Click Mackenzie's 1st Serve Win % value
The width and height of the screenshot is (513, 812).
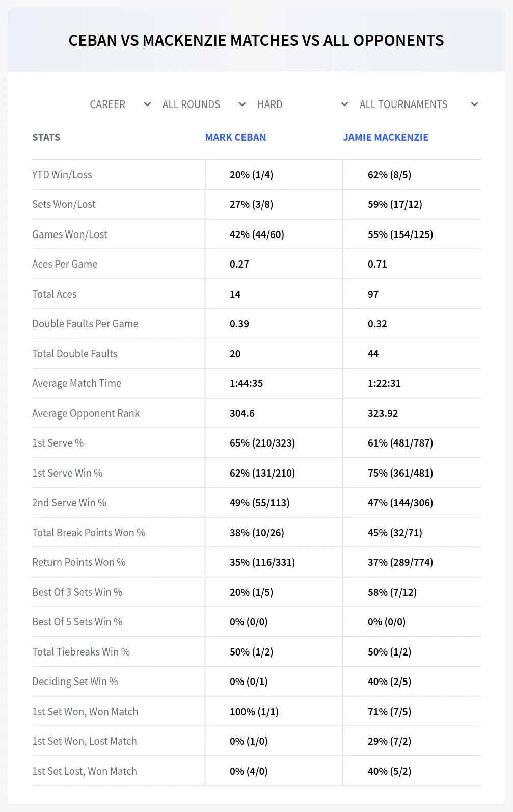400,473
